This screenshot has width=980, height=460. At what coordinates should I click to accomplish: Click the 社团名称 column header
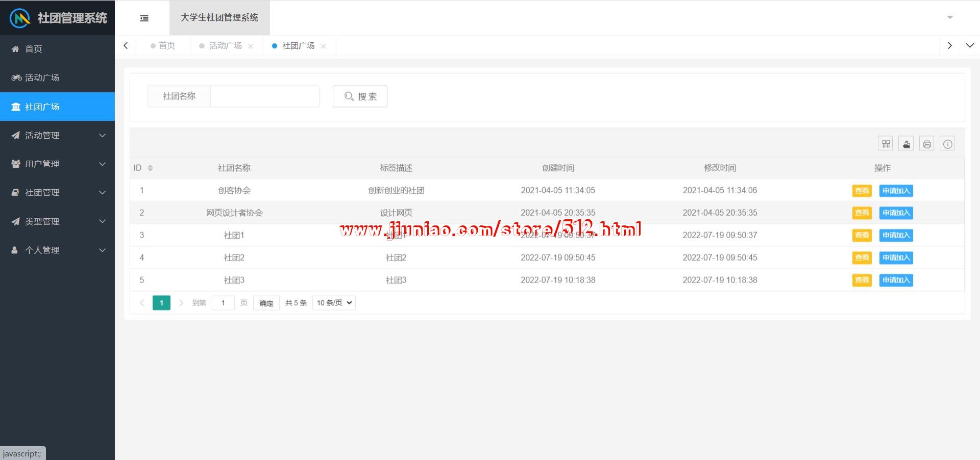point(234,168)
